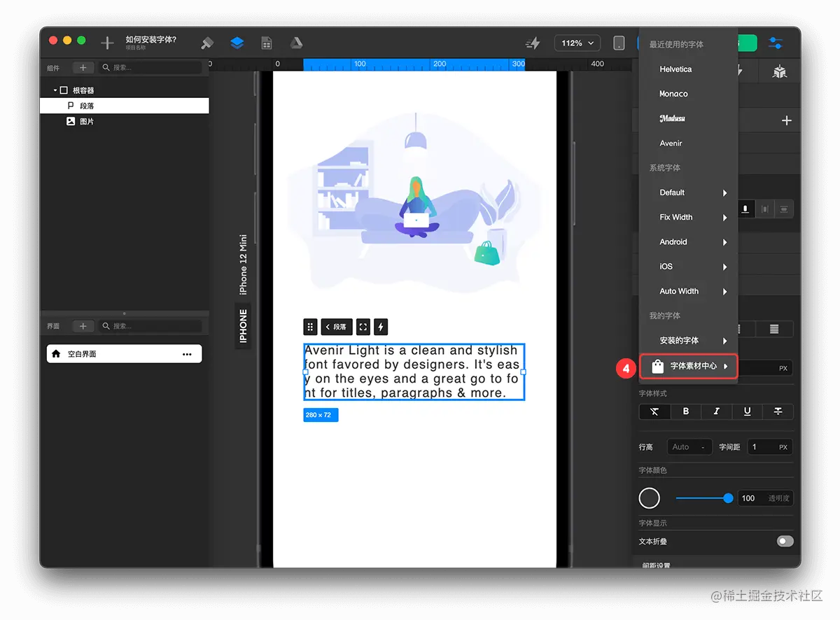Click the 字间距 value field

(x=769, y=446)
